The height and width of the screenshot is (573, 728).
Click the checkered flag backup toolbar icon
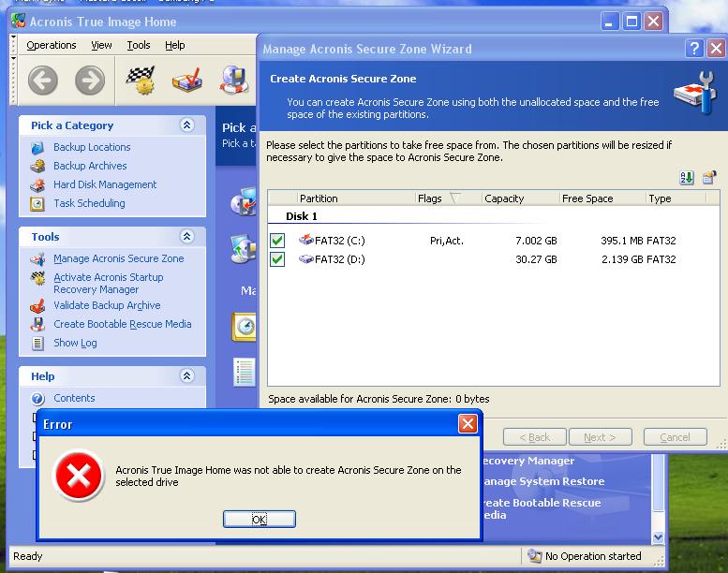[141, 80]
